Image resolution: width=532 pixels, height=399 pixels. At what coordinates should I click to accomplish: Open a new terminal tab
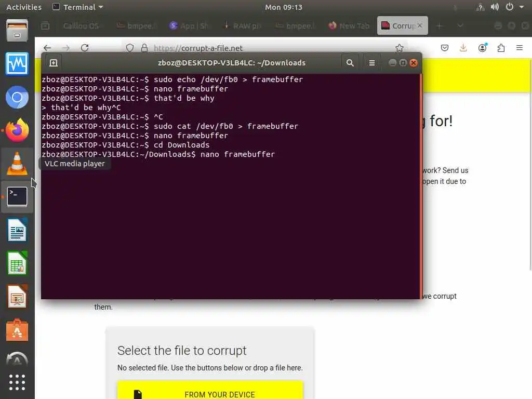pyautogui.click(x=54, y=63)
